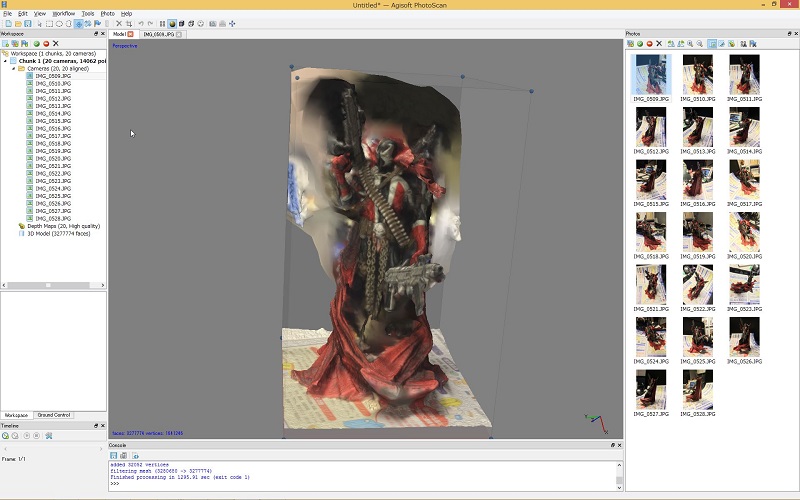Click Add Chunk icon in Workspace toolbar

click(x=5, y=44)
